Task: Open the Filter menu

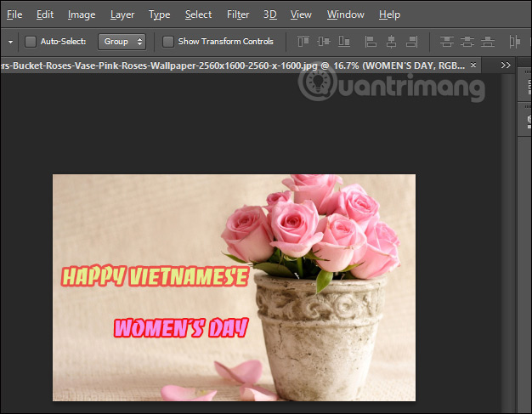Action: coord(237,14)
